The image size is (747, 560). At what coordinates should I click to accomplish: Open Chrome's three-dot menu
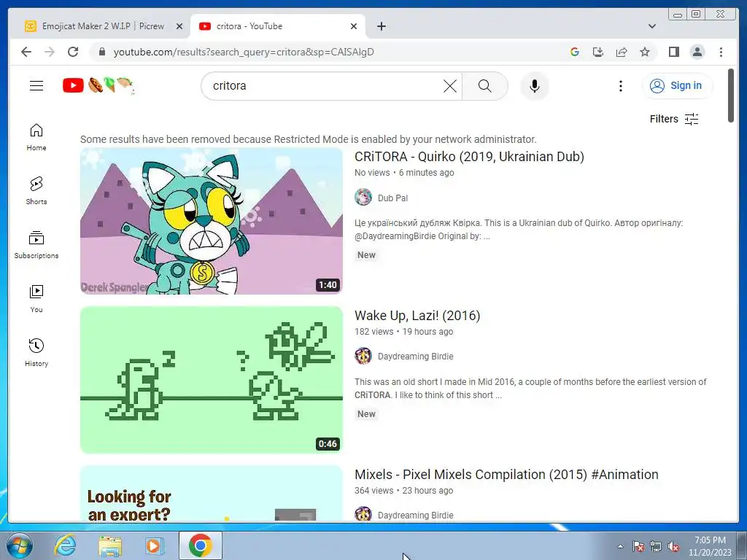(x=721, y=52)
